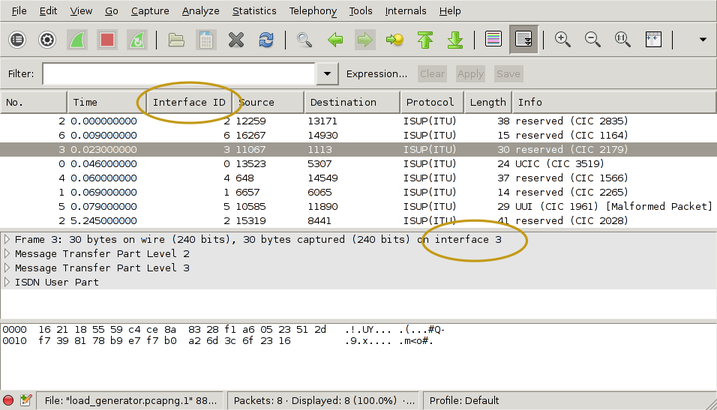Jump to the last packet icon
This screenshot has width=717, height=410.
point(455,40)
